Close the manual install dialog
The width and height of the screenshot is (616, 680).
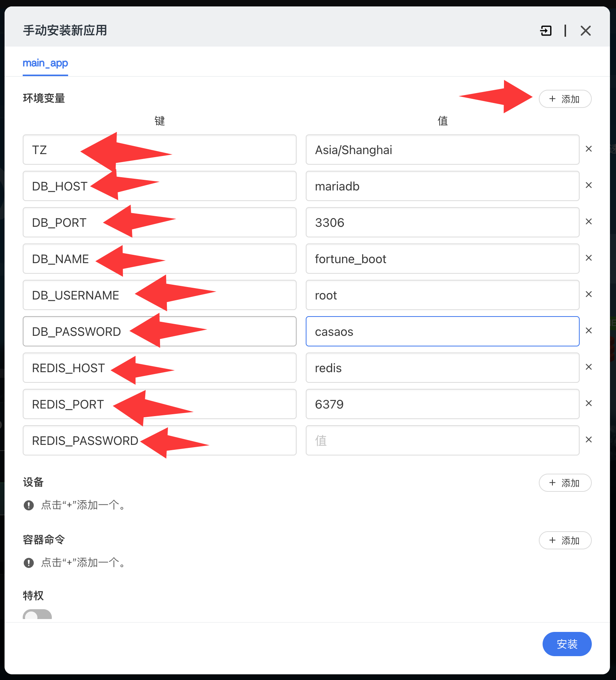click(x=585, y=31)
